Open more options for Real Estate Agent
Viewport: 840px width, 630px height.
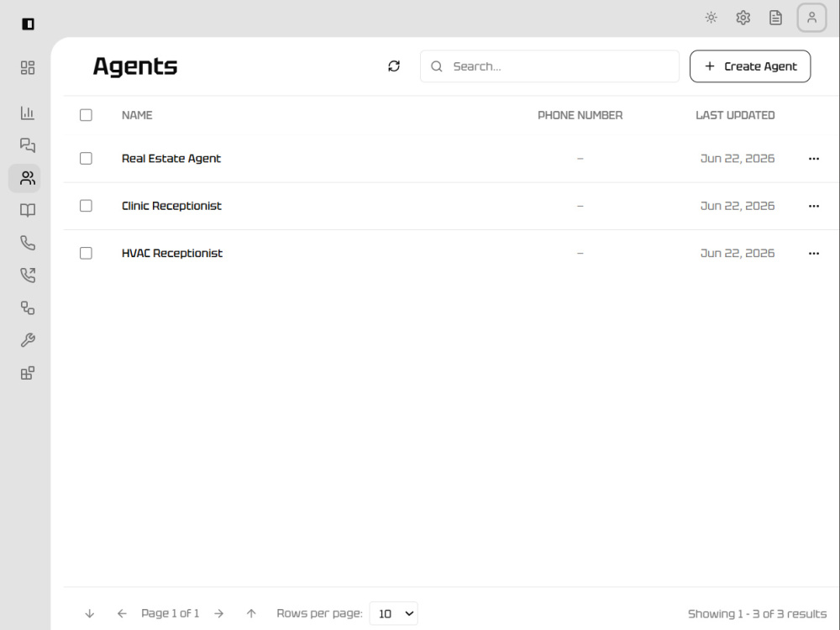(814, 159)
